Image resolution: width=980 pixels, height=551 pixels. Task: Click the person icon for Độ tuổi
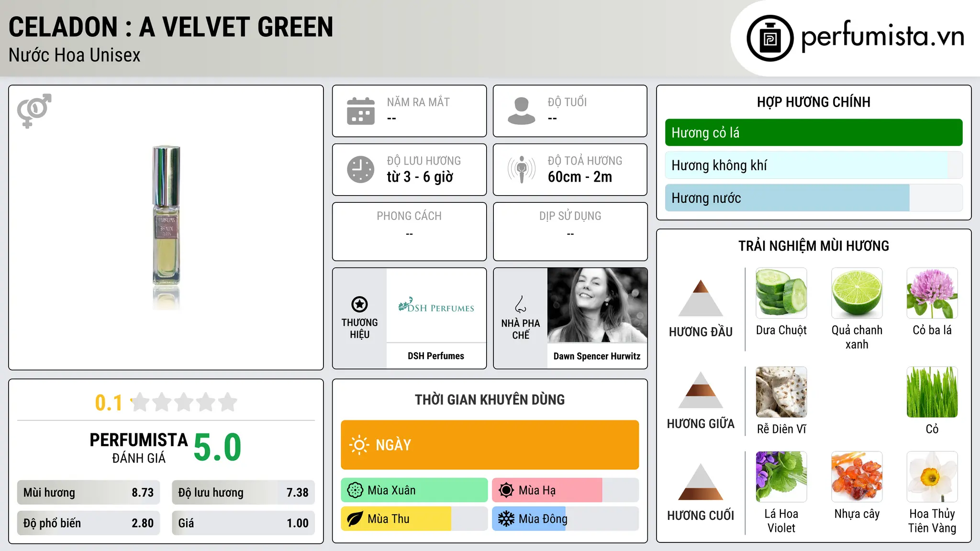(522, 111)
